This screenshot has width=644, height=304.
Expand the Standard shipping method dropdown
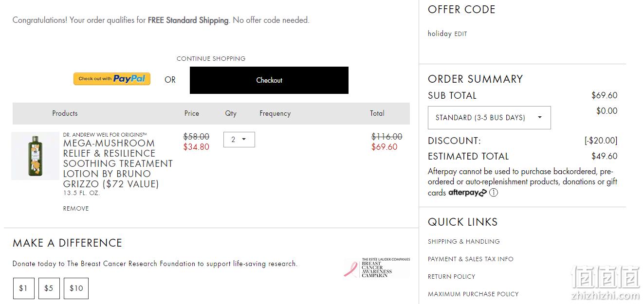[489, 118]
